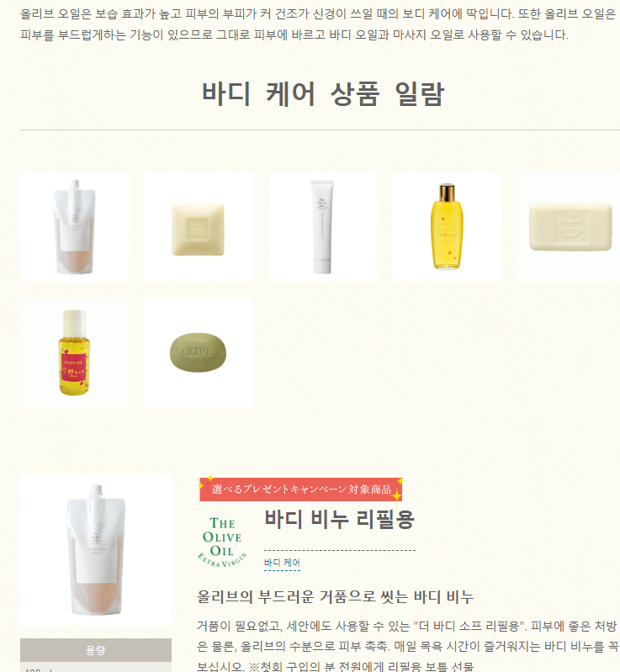
Task: Select the small red-label olive oil bottle
Action: (x=74, y=352)
